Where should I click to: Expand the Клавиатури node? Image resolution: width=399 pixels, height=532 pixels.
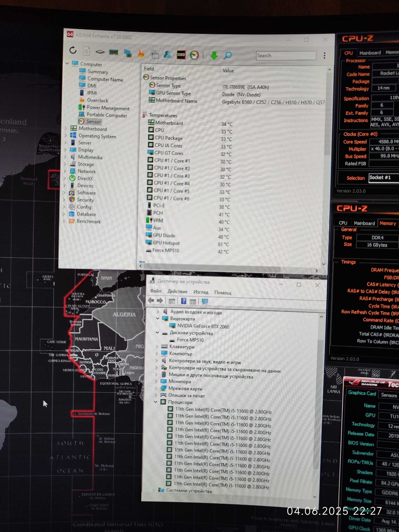[157, 346]
